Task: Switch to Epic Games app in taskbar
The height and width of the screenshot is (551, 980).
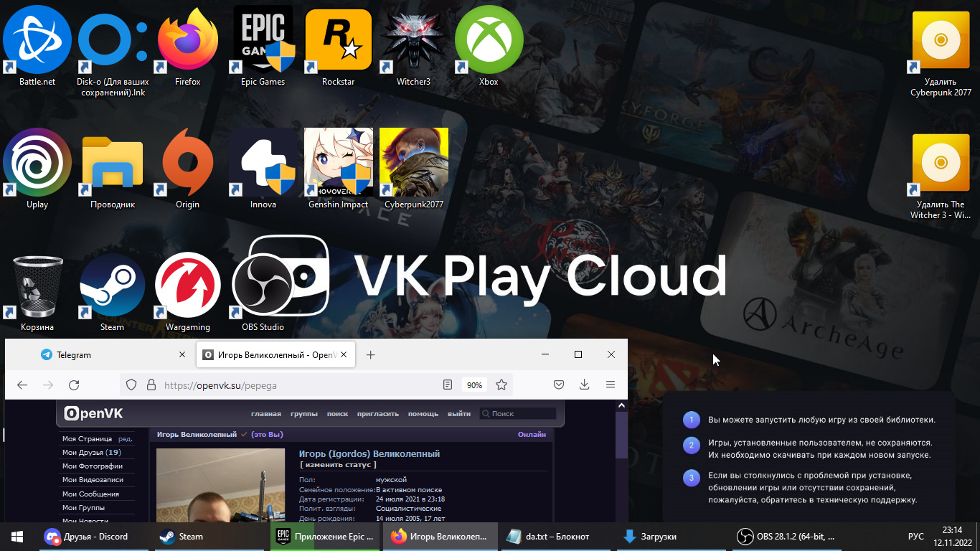Action: pos(326,536)
